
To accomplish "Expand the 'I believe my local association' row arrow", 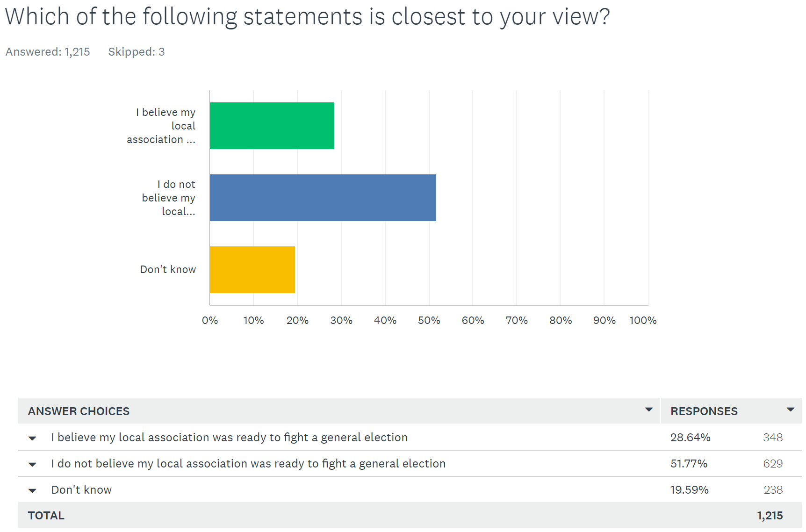I will [x=32, y=438].
